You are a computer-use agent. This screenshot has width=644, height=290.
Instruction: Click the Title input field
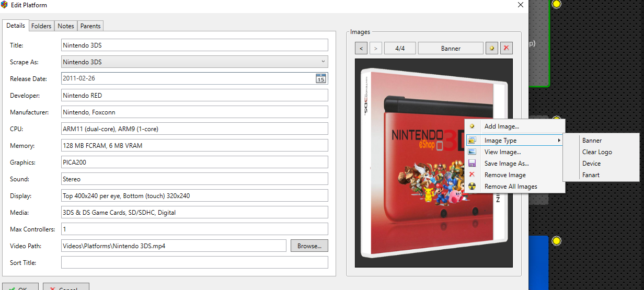tap(194, 45)
